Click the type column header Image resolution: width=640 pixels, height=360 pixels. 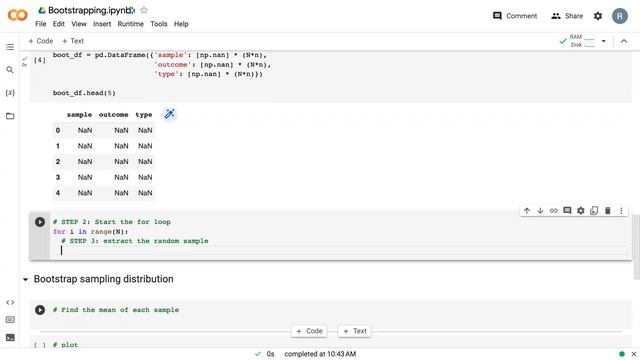click(144, 115)
